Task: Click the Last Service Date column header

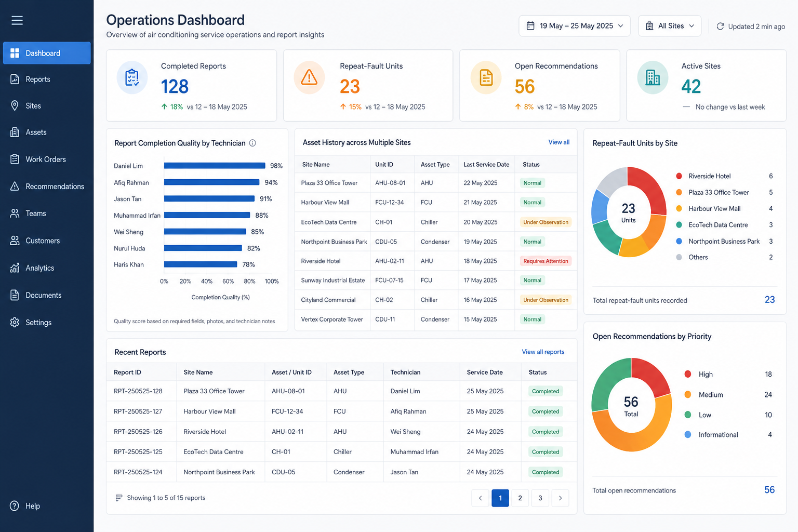Action: pos(486,164)
